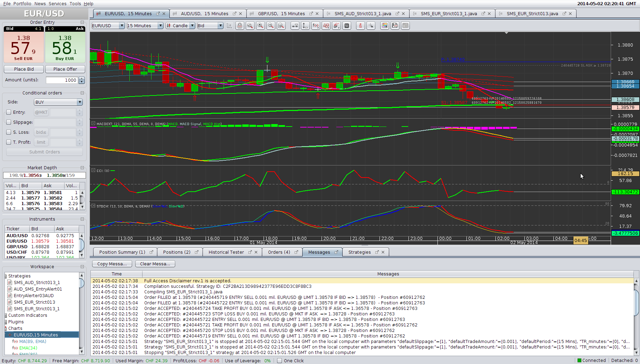The width and height of the screenshot is (640, 364).
Task: Click the Instruments list scrollbar thumb
Action: pos(82,245)
